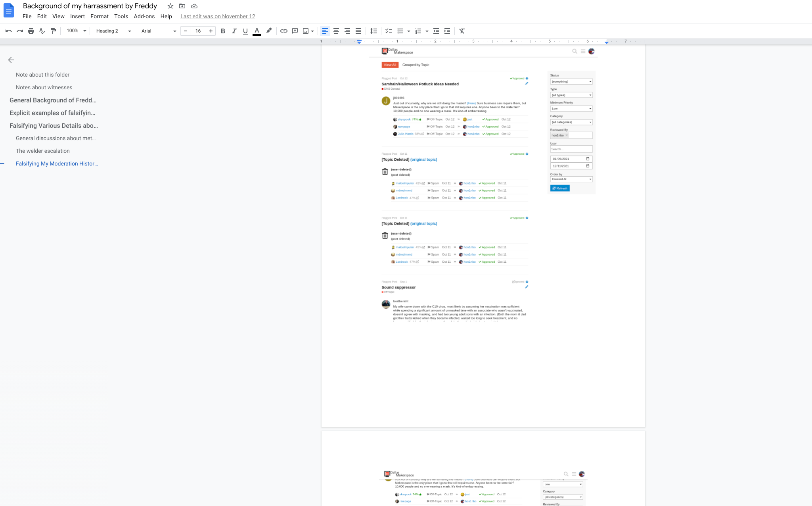Click the Print icon
Screen dimensions: 812x506
pos(31,31)
